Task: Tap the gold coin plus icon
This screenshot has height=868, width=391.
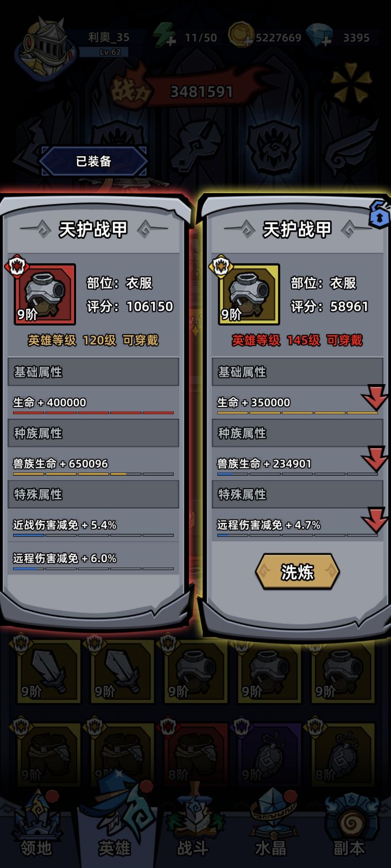Action: click(240, 36)
